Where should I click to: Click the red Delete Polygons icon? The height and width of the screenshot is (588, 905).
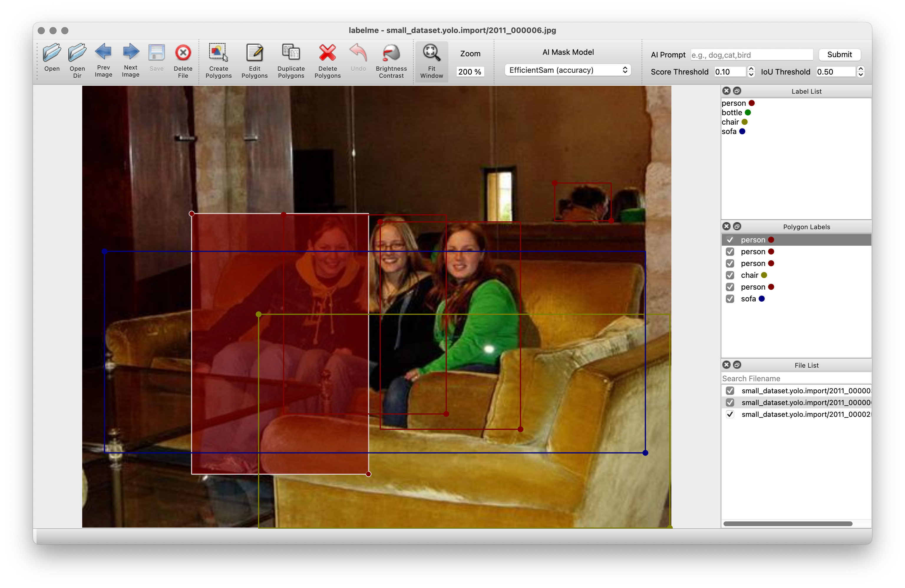(327, 53)
